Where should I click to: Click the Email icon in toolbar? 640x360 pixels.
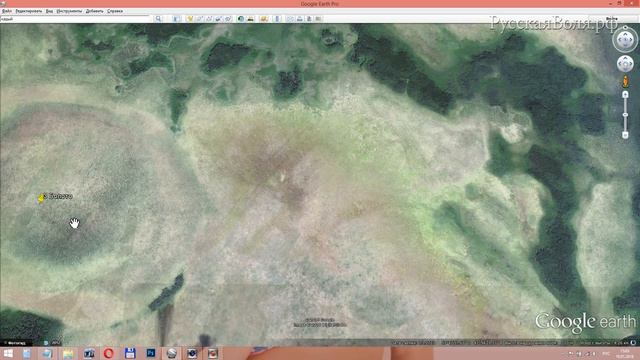tap(290, 19)
